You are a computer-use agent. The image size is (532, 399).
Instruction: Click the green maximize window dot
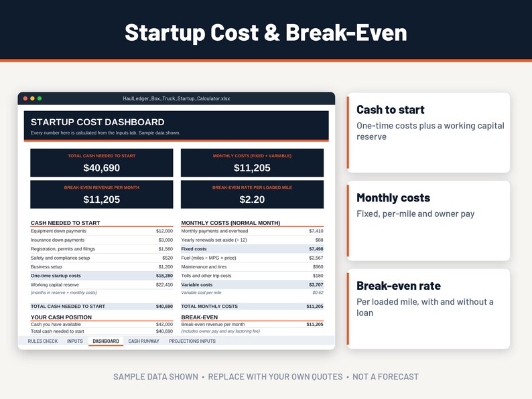pos(40,98)
